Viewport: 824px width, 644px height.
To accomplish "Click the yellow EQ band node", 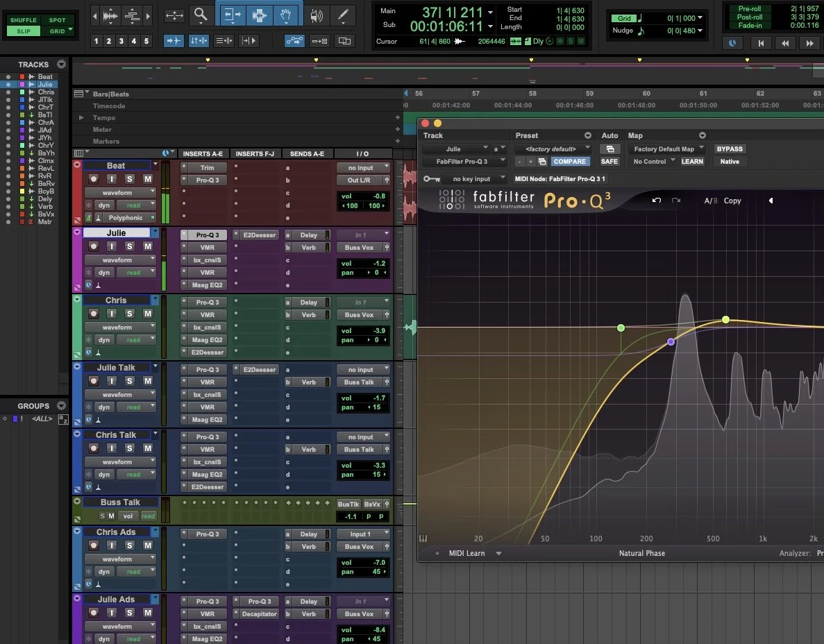I will point(725,319).
